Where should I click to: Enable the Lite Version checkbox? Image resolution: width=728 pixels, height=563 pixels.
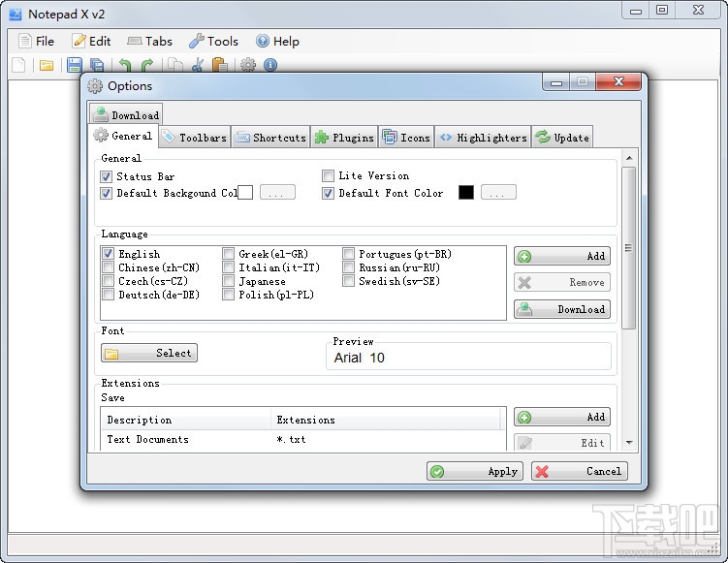coord(328,175)
